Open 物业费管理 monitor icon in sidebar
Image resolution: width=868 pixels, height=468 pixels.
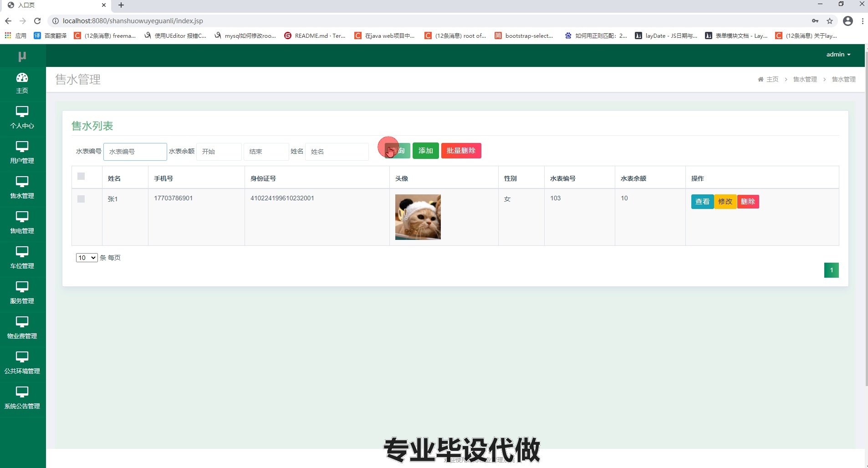point(22,322)
